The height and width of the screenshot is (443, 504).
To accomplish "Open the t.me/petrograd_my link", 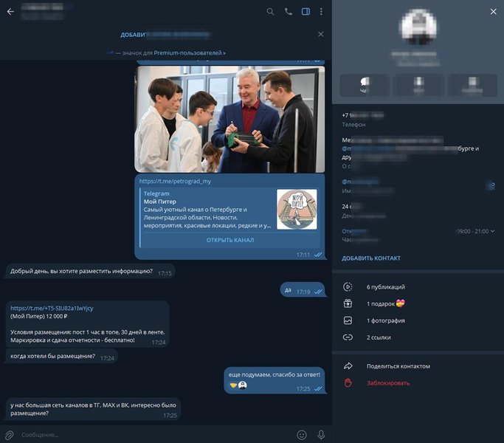I will [175, 182].
